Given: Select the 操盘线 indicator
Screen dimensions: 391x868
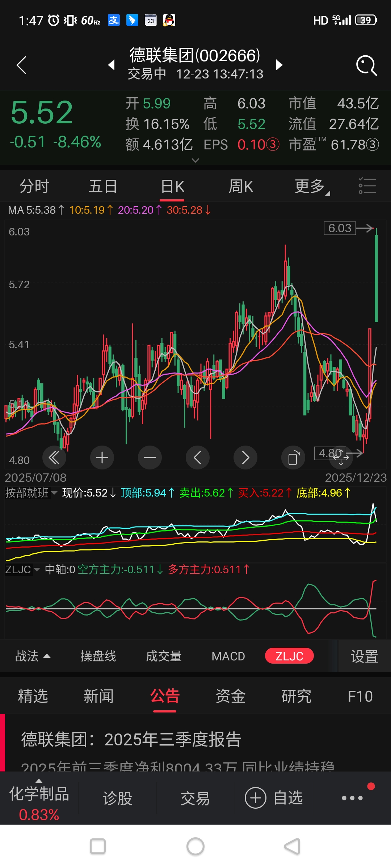Looking at the screenshot, I should (98, 656).
